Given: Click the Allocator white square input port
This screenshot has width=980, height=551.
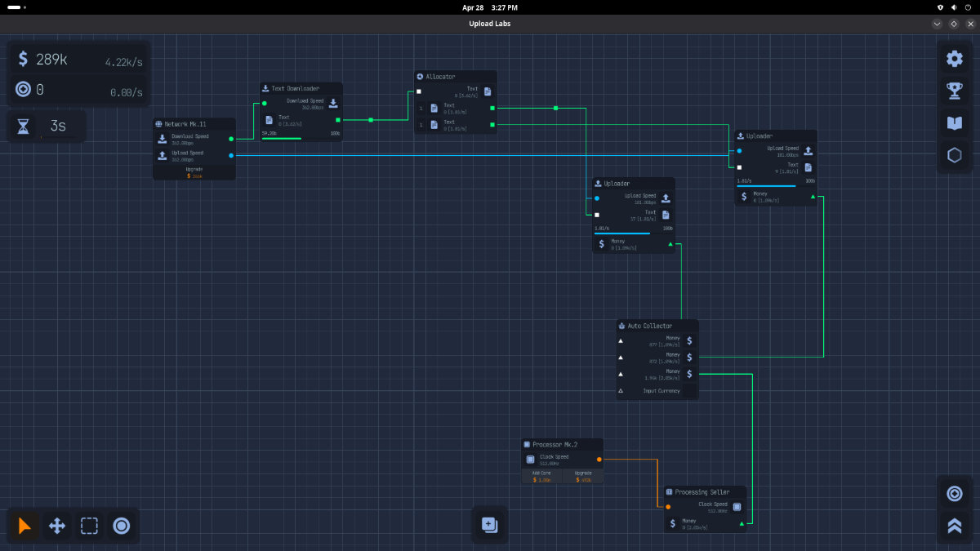Looking at the screenshot, I should click(x=419, y=91).
